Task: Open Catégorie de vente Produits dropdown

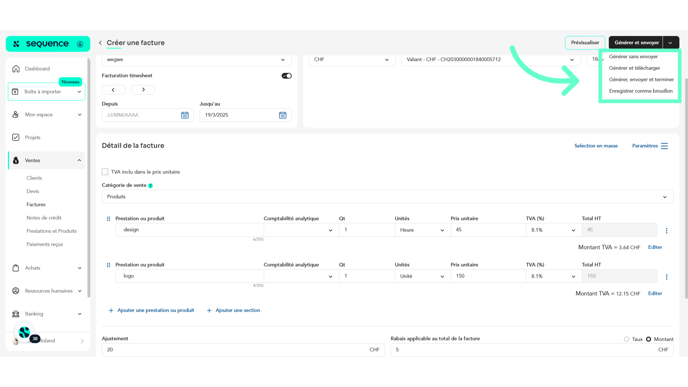Action: tap(387, 197)
